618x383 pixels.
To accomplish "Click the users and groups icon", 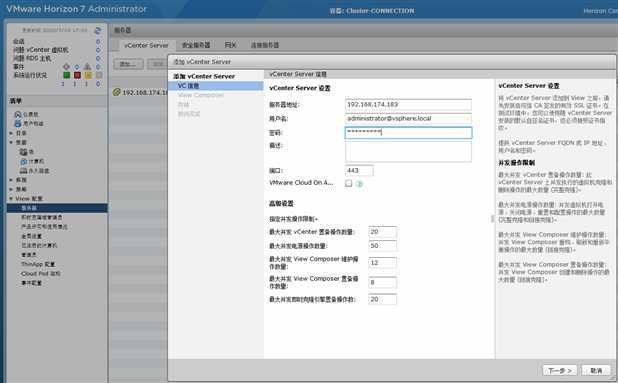I will 17,123.
